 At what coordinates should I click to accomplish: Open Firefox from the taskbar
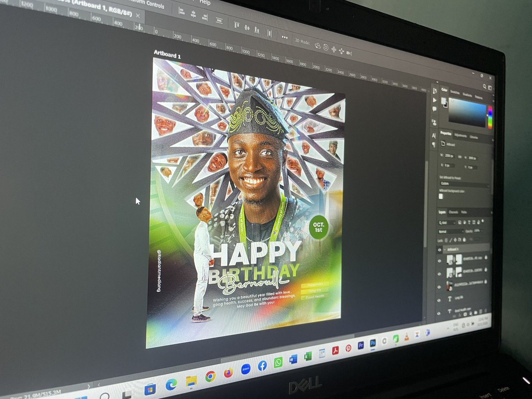pyautogui.click(x=228, y=372)
